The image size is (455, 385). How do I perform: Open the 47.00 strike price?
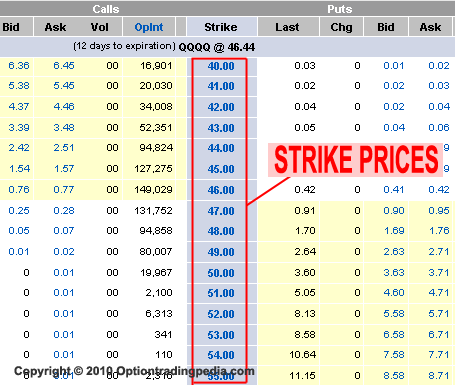pyautogui.click(x=221, y=211)
